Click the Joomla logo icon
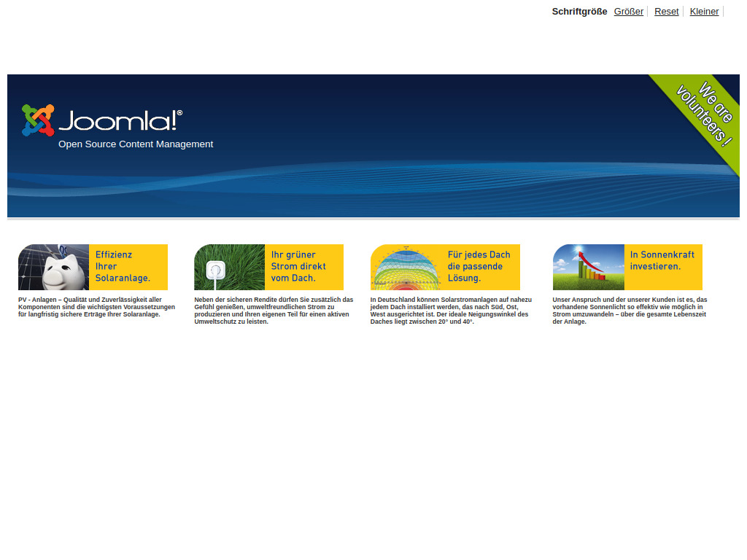This screenshot has height=560, width=747. 38,120
